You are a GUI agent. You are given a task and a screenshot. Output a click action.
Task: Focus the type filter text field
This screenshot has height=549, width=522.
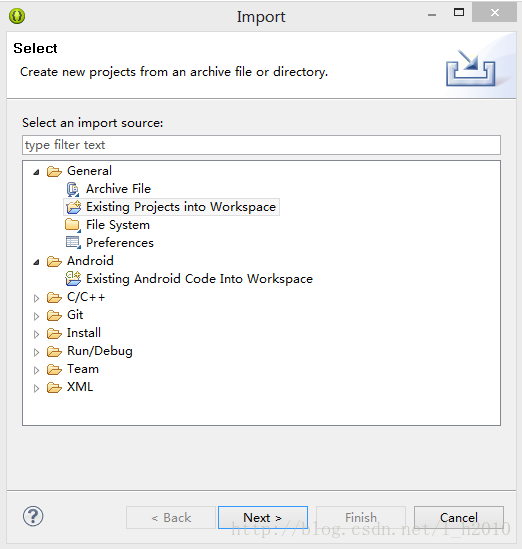(x=261, y=145)
